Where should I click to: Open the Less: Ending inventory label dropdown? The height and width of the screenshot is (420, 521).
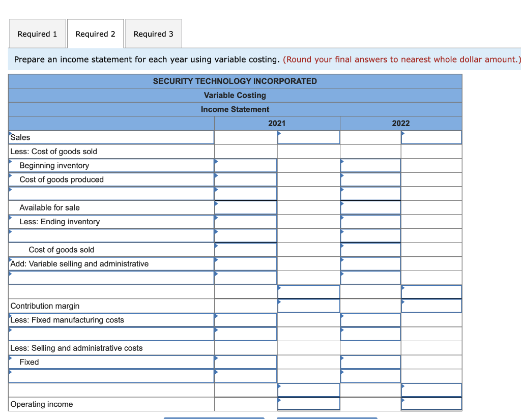click(x=111, y=222)
